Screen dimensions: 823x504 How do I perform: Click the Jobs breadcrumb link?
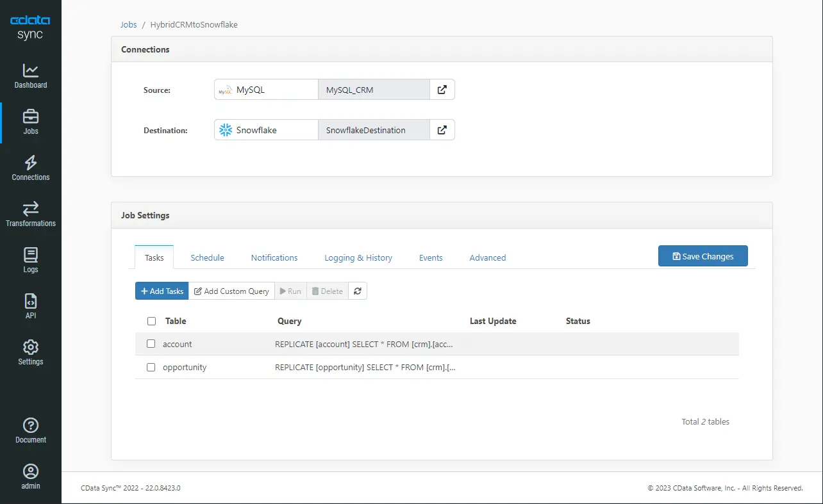click(x=129, y=25)
